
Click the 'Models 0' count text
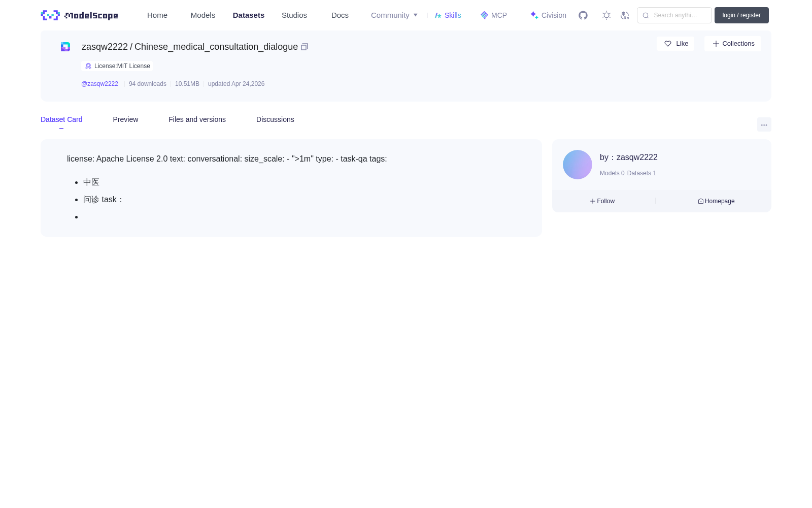pyautogui.click(x=612, y=173)
